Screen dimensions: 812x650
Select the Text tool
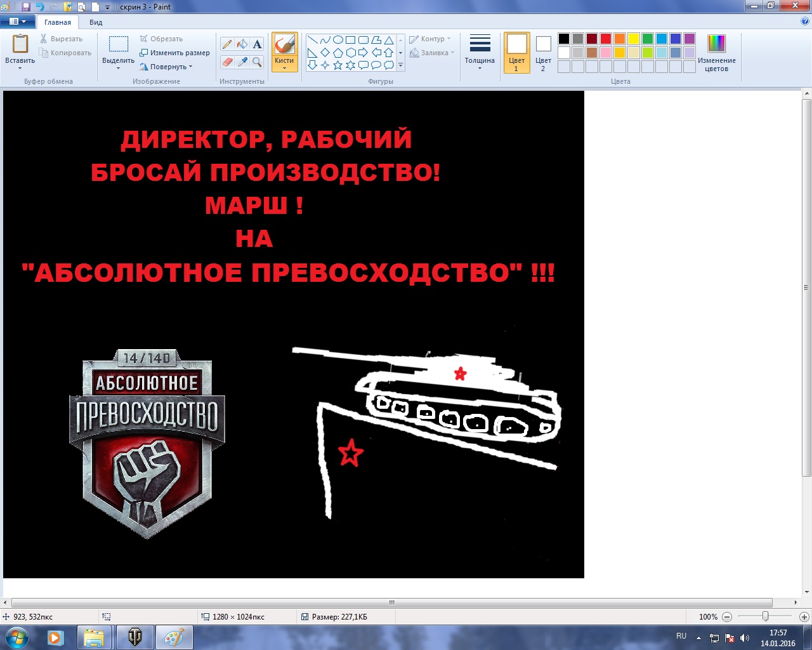(x=257, y=44)
